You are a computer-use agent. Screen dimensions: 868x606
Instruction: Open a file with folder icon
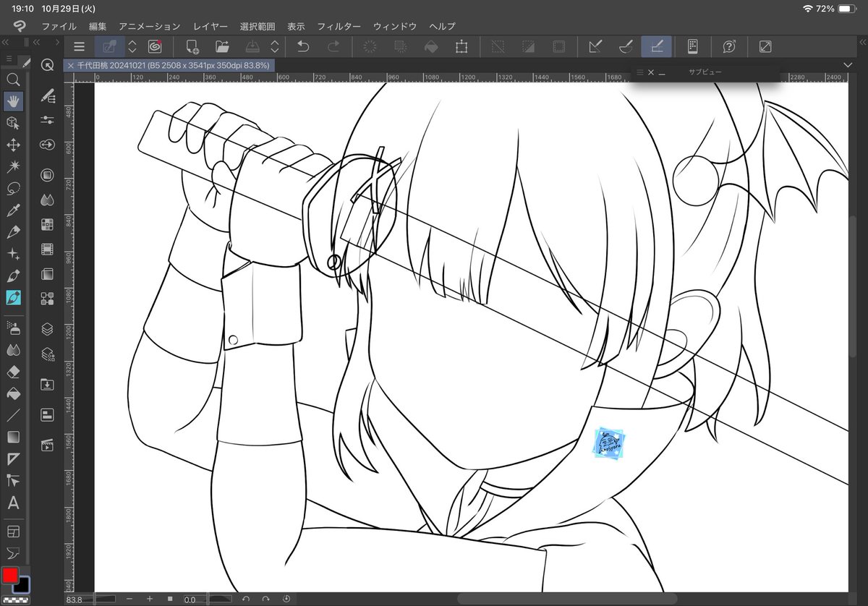tap(221, 46)
